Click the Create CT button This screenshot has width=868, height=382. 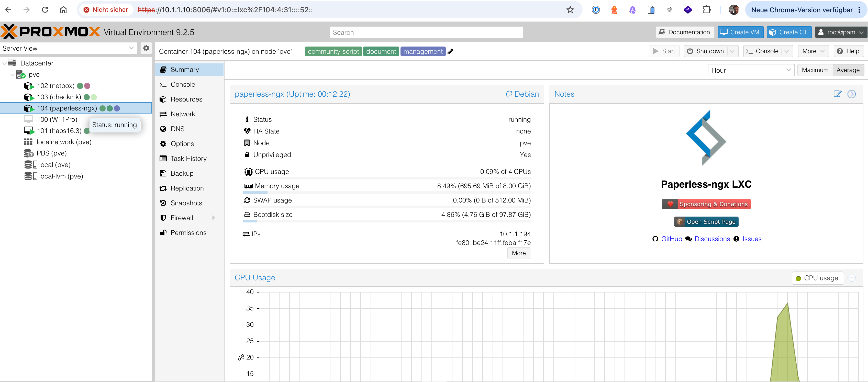pos(789,32)
